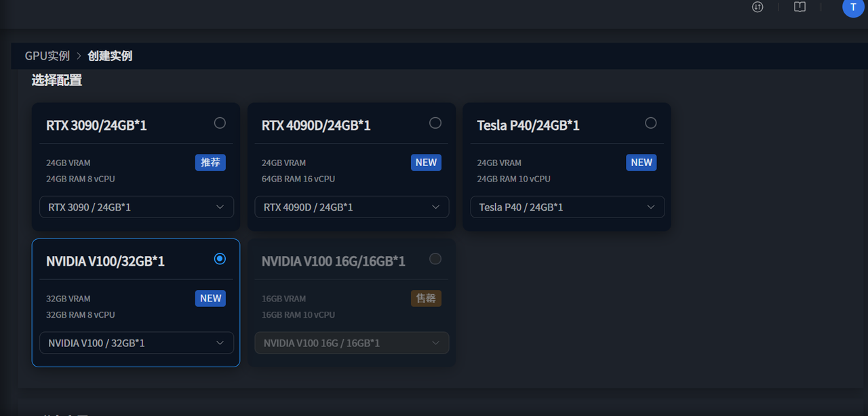The image size is (868, 416).
Task: Click the NEW badge on Tesla P40 card
Action: 641,163
